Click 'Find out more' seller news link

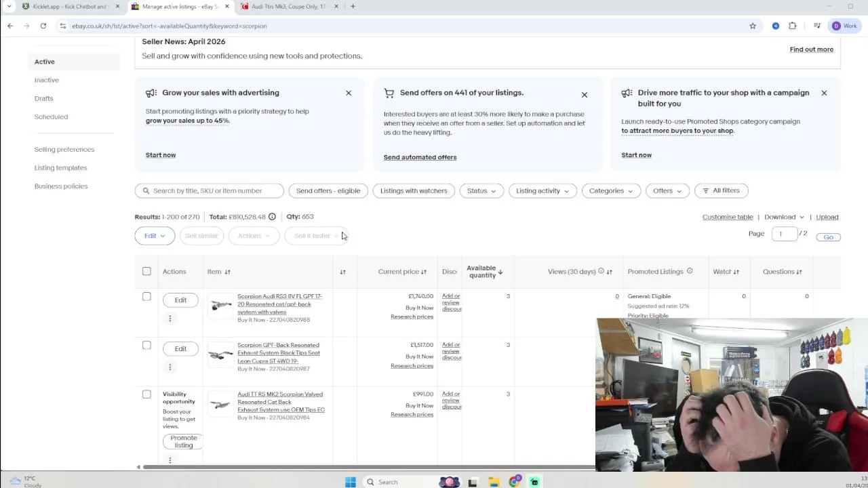(x=811, y=49)
